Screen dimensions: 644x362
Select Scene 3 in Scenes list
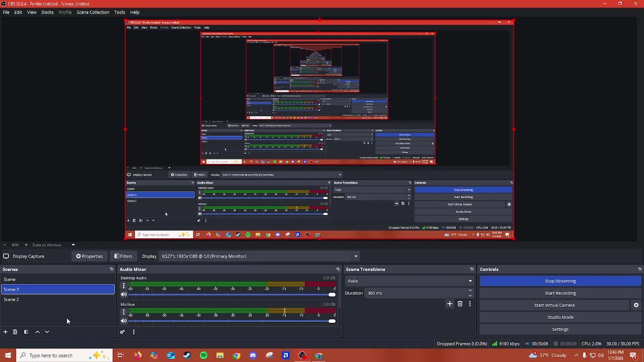58,290
